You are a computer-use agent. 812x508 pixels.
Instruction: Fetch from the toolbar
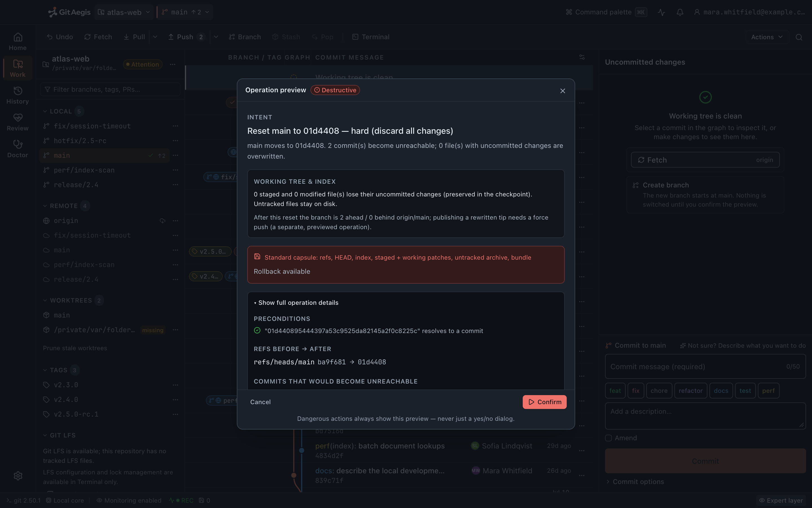[98, 37]
